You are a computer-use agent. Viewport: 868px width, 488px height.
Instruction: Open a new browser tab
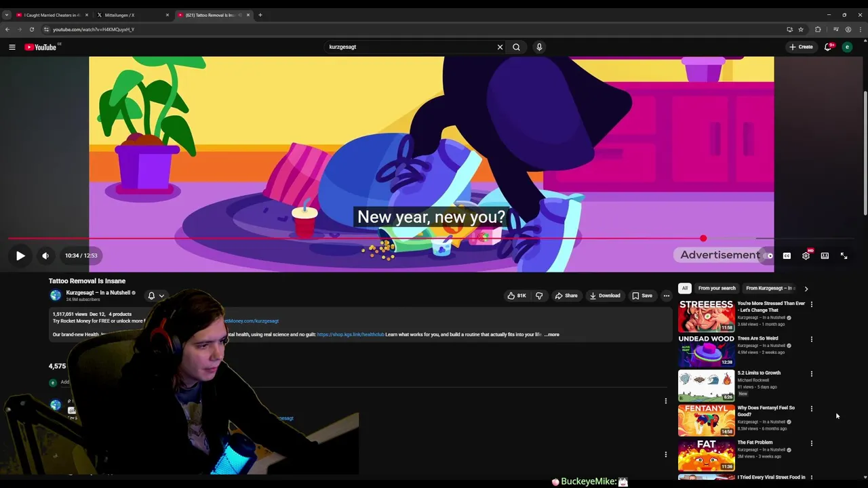coord(260,15)
